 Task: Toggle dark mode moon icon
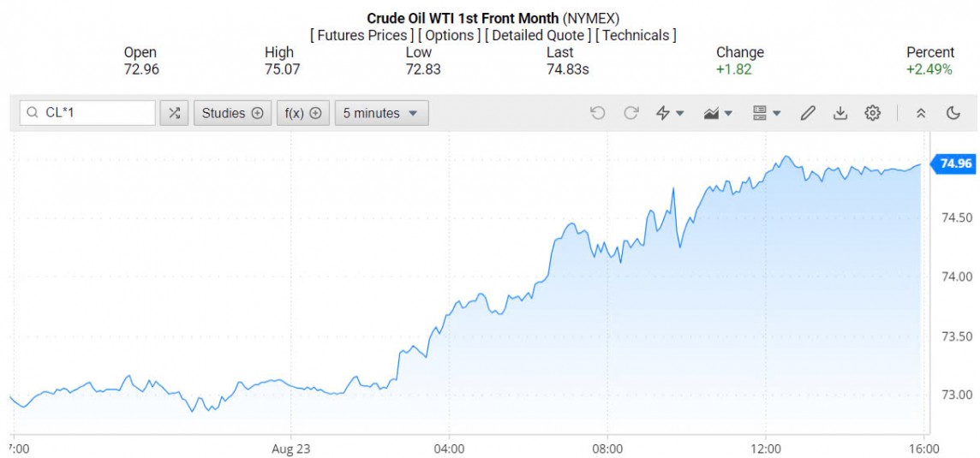pyautogui.click(x=953, y=113)
